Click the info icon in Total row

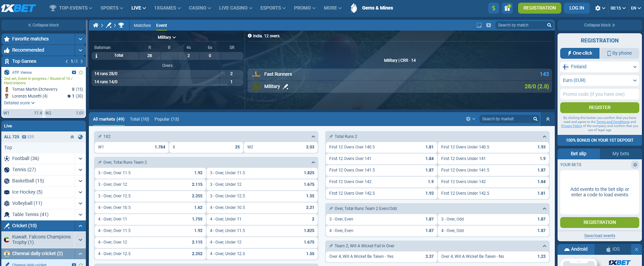(96, 56)
